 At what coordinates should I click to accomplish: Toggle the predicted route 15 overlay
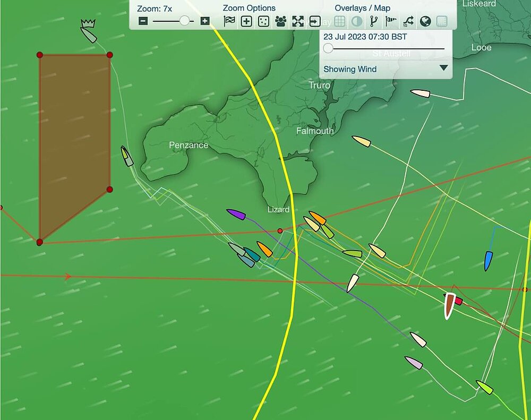point(408,21)
